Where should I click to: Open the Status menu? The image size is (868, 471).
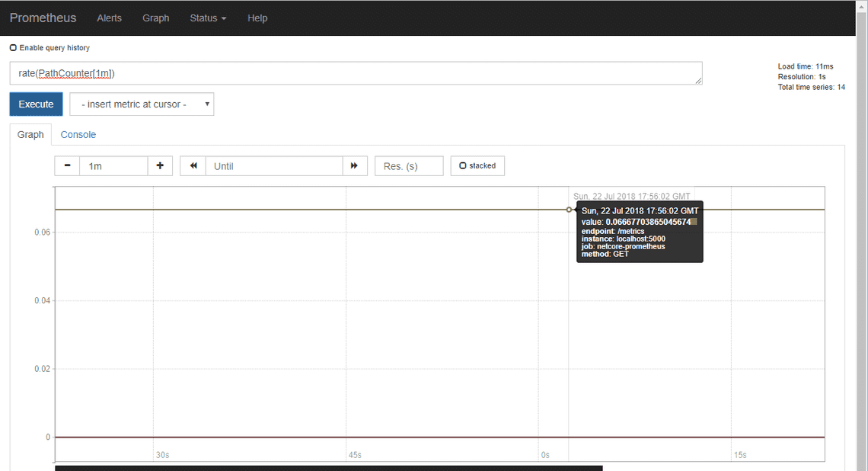point(207,18)
